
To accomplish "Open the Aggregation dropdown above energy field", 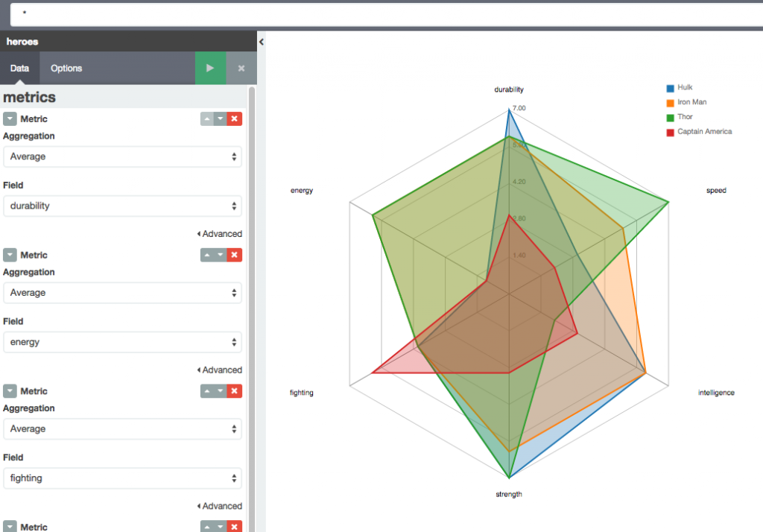I will (123, 293).
